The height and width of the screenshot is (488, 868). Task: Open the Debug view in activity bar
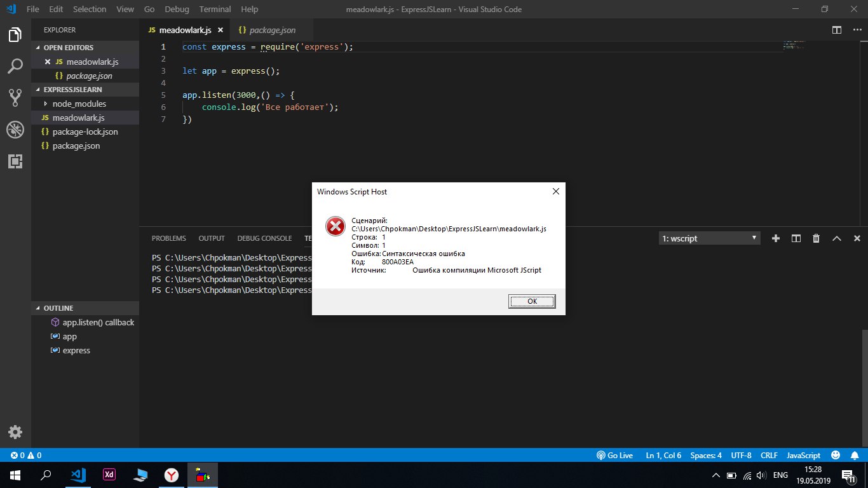[15, 130]
